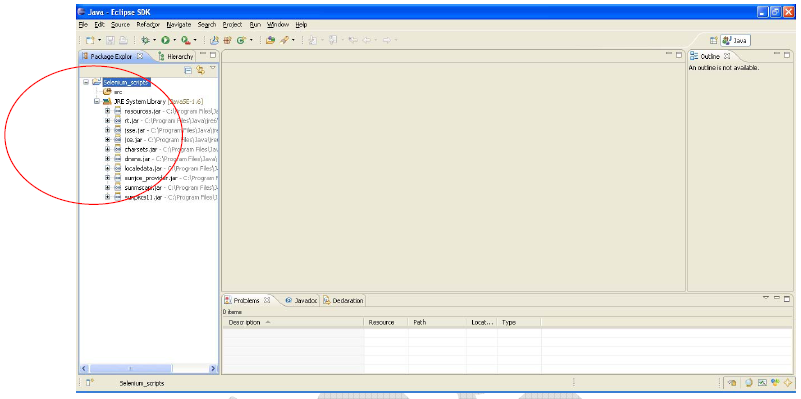This screenshot has height=399, width=801.
Task: Run the program with green play icon
Action: [x=166, y=40]
